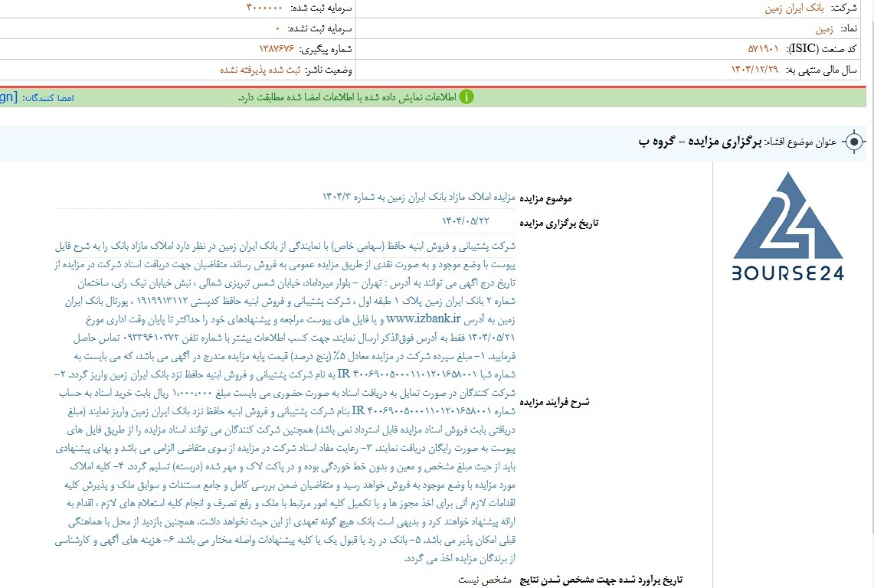Click the target icon beside the disclosure title
The image size is (874, 588).
pyautogui.click(x=855, y=142)
